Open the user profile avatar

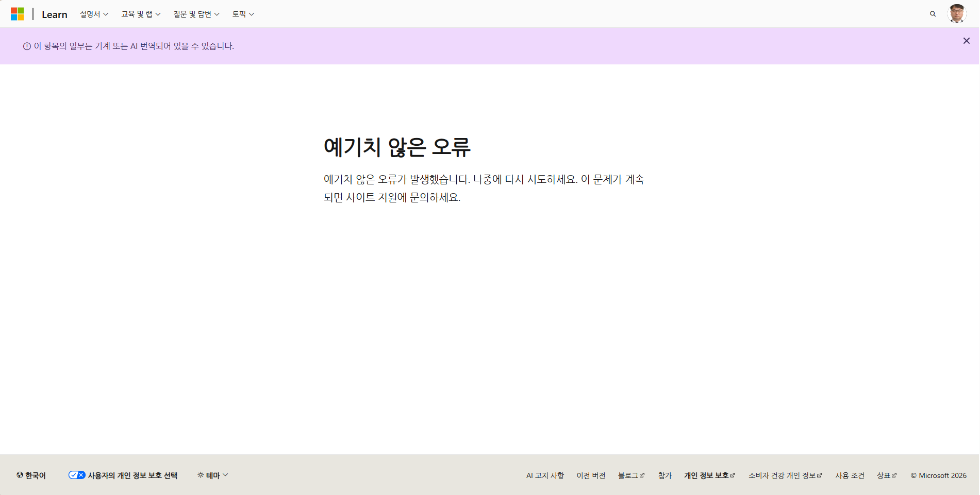[x=957, y=14]
